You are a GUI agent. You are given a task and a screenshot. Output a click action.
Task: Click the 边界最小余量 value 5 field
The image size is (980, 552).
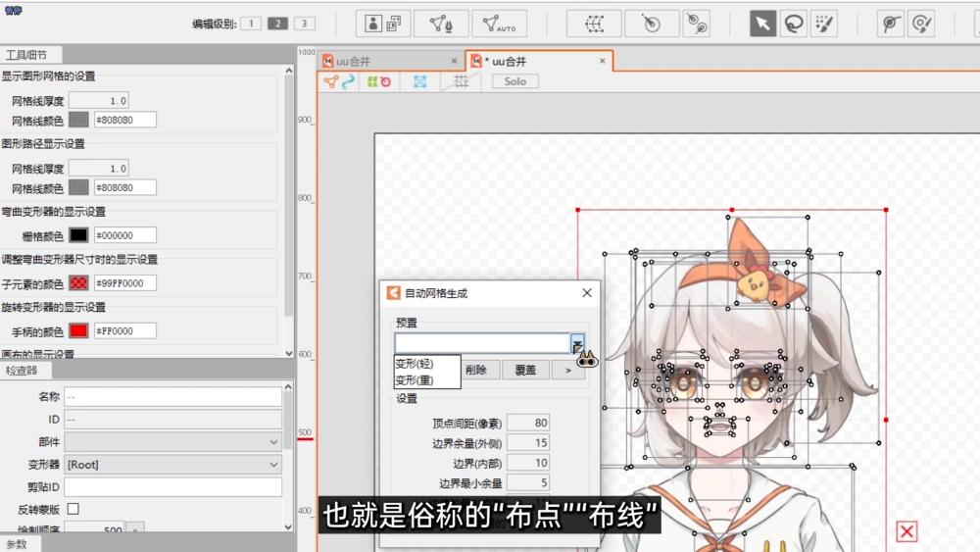[x=528, y=482]
